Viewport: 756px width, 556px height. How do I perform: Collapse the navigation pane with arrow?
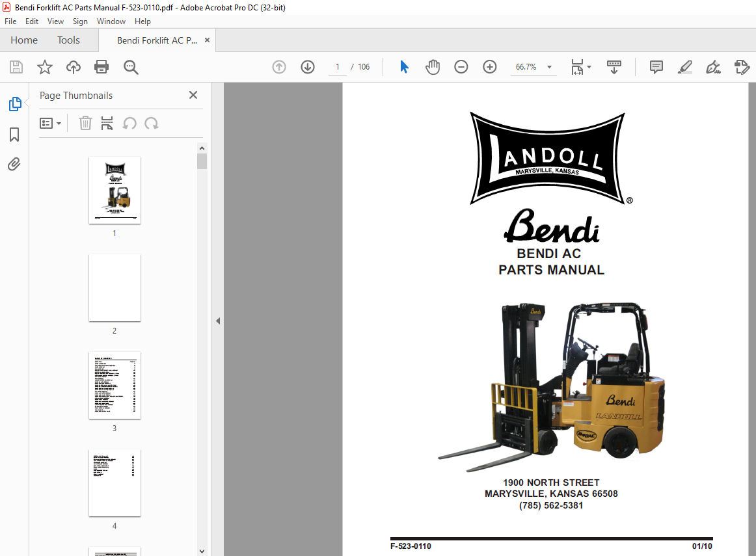(x=218, y=321)
